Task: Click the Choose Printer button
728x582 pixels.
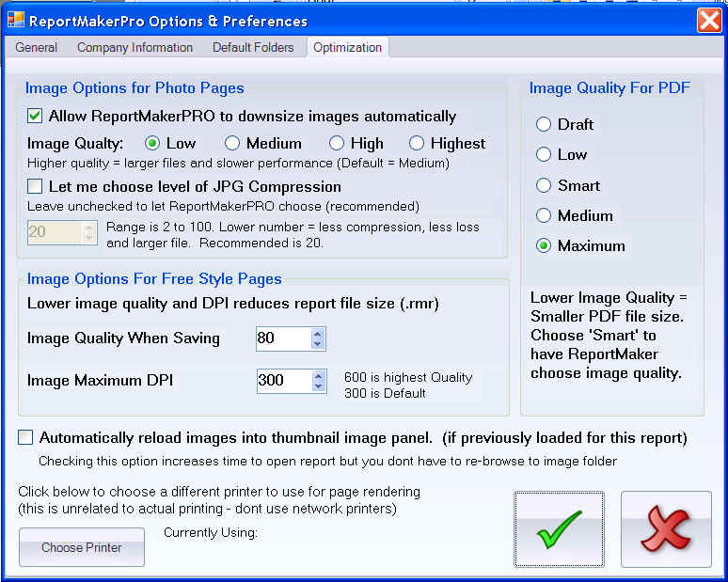Action: (x=82, y=547)
